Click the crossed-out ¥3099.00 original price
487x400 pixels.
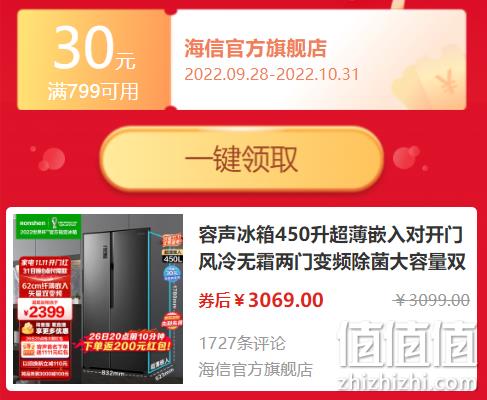coord(431,300)
